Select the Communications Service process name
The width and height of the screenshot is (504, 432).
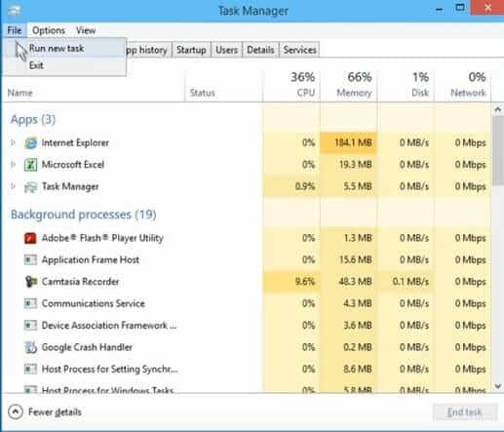94,303
